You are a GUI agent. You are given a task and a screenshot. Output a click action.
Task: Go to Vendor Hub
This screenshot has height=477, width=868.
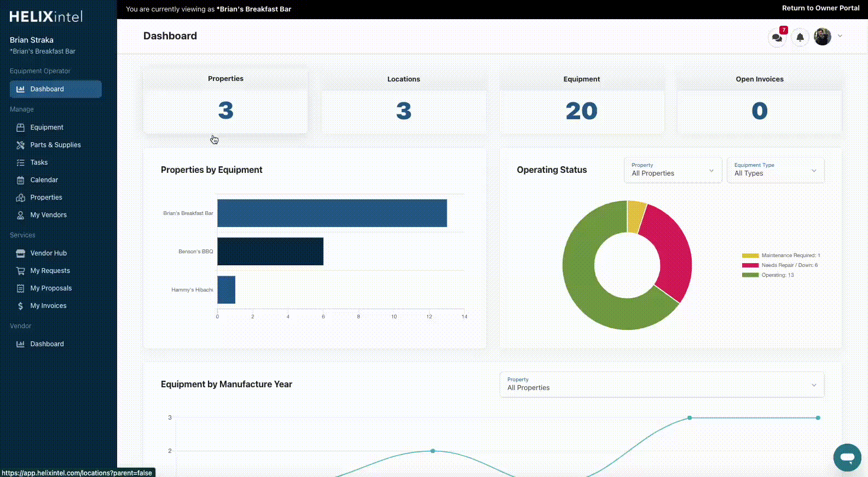point(55,253)
